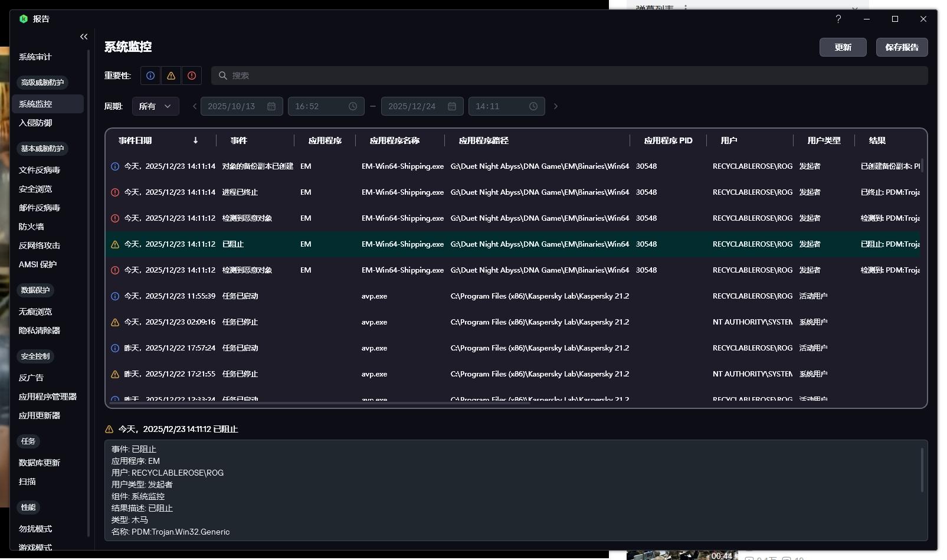Screen dimensions: 947x560
Task: Click the start time clock icon
Action: 353,106
